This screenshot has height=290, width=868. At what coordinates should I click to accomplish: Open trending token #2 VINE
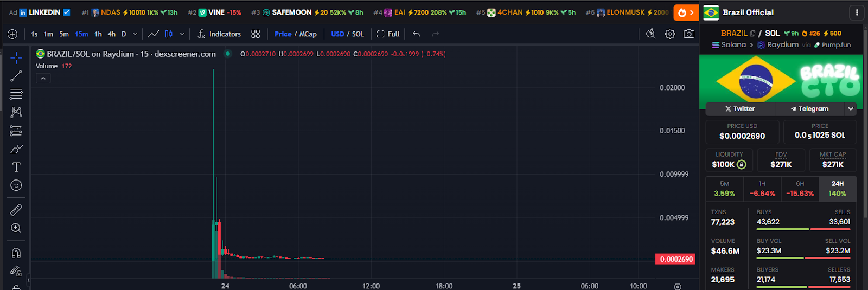click(x=214, y=12)
